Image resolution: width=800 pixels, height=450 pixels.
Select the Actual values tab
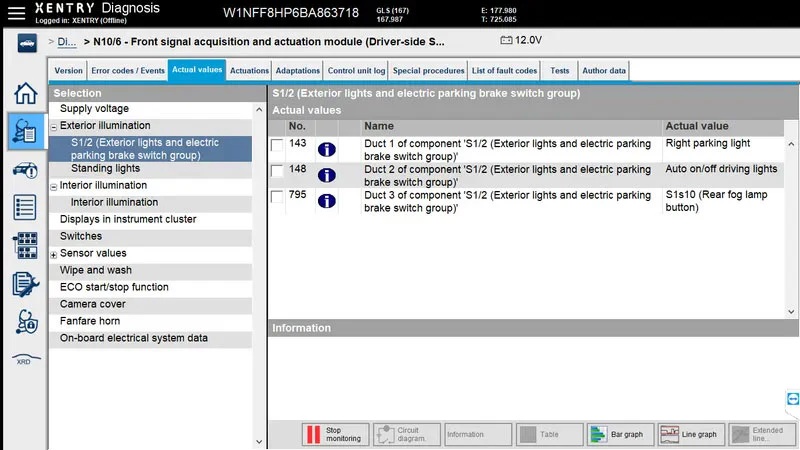coord(197,70)
